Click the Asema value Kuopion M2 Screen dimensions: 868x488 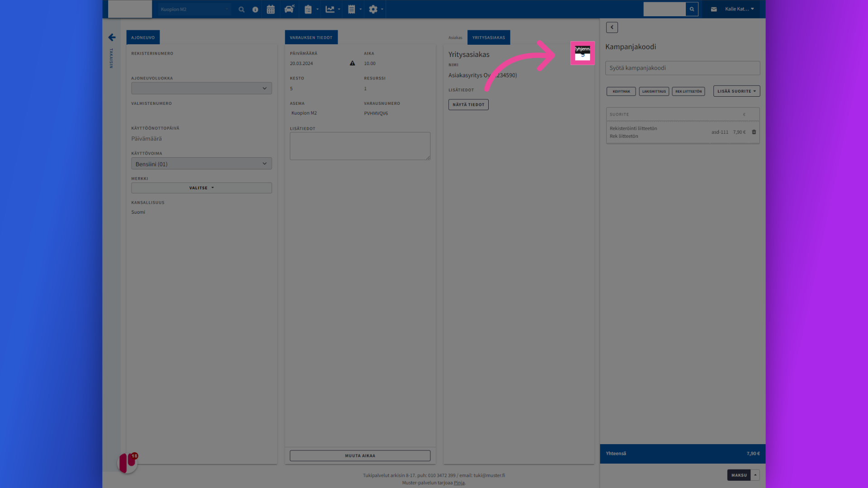tap(304, 113)
